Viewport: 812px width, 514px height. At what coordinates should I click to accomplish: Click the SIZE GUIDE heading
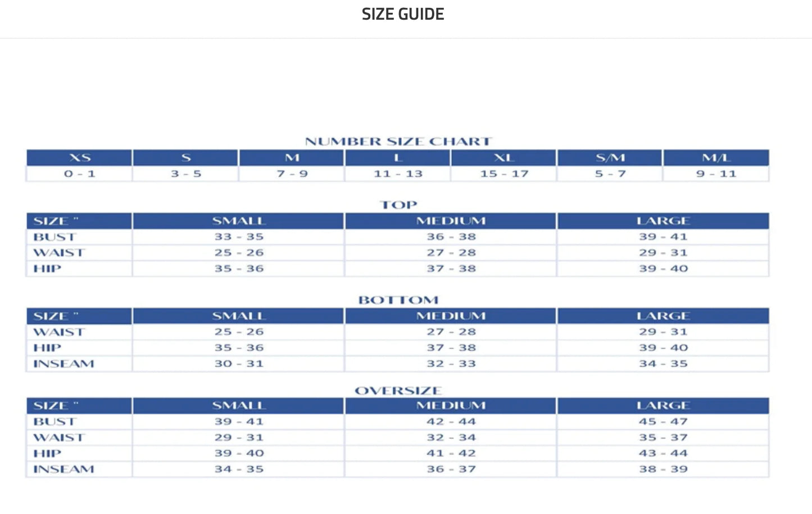(x=403, y=14)
